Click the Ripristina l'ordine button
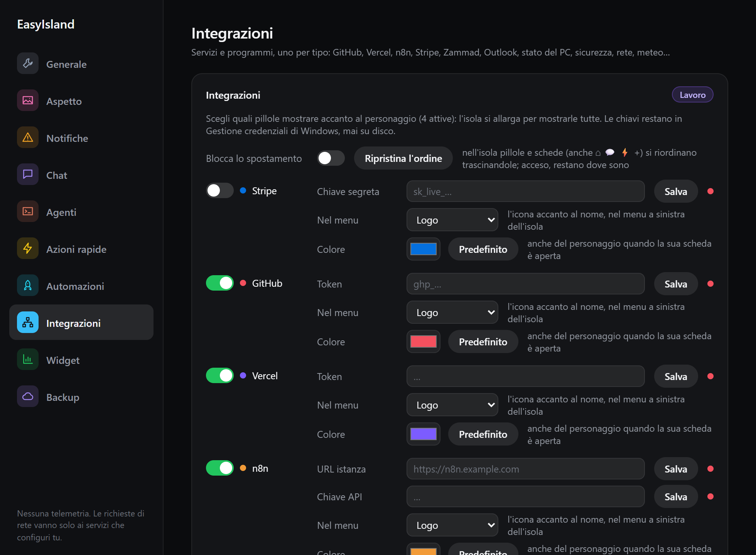The width and height of the screenshot is (756, 555). coord(403,158)
